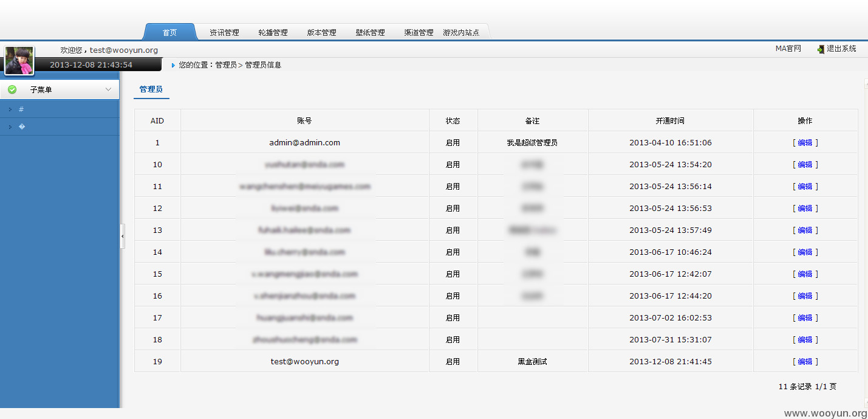Open the MA官网 link
The image size is (868, 419).
click(x=788, y=49)
